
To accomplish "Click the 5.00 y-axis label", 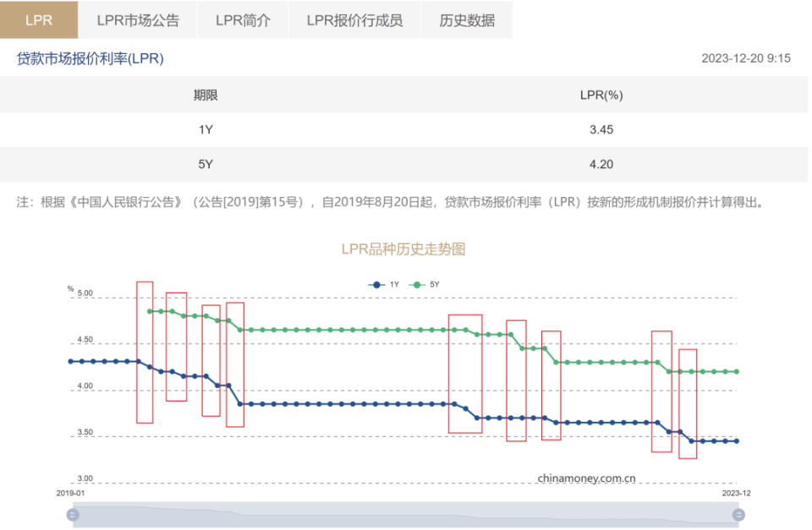I will click(x=85, y=293).
